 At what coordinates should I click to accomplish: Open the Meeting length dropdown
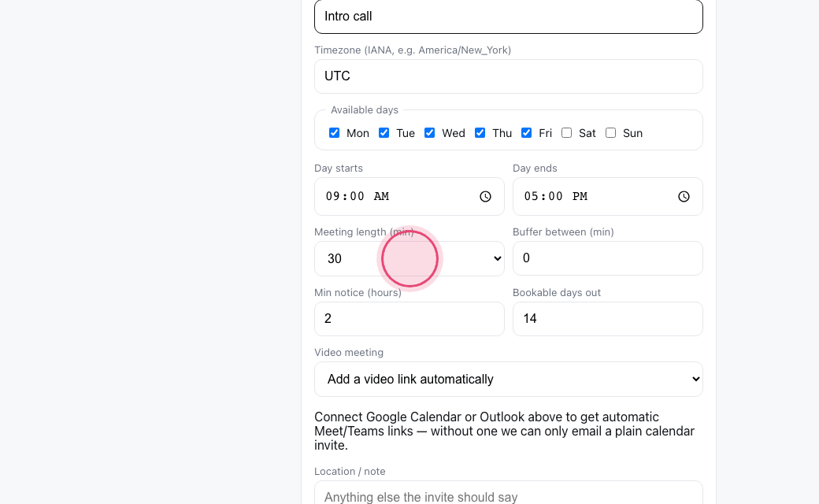pyautogui.click(x=409, y=258)
